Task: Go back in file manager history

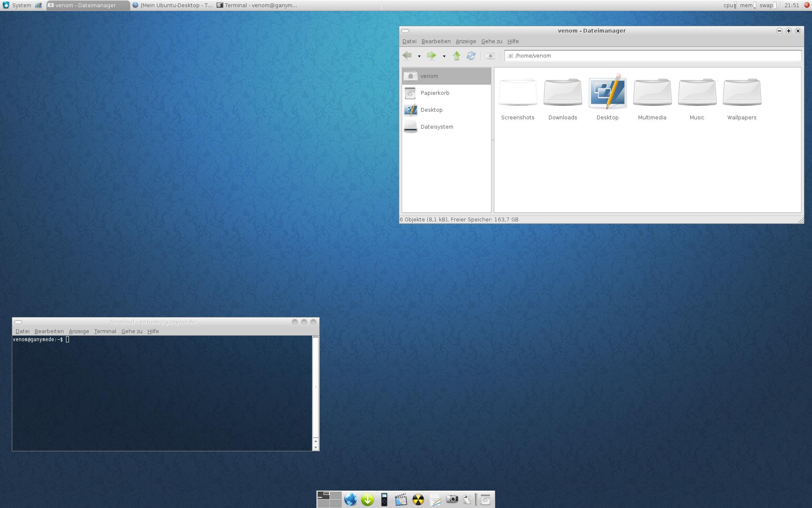Action: [x=407, y=55]
